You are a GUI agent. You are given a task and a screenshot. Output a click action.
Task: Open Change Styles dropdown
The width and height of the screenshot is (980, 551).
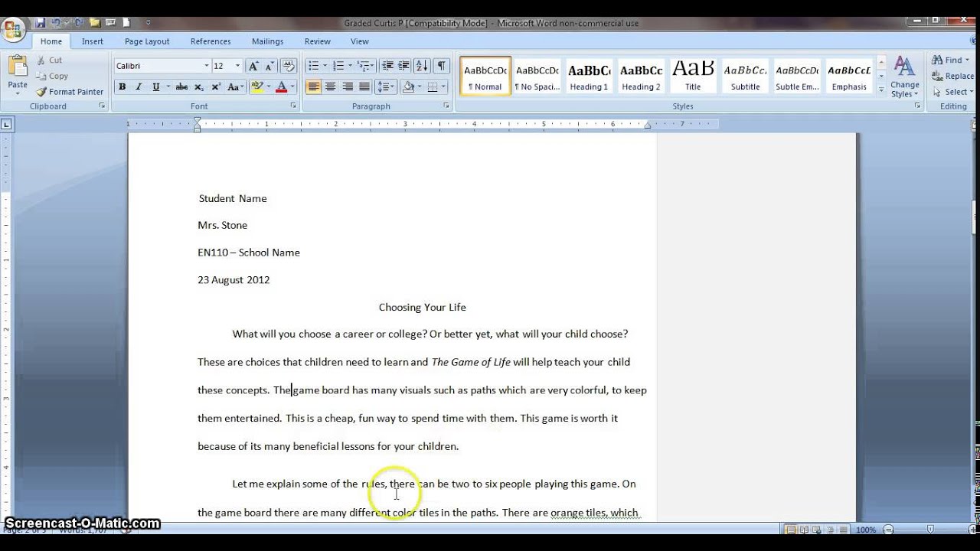904,77
